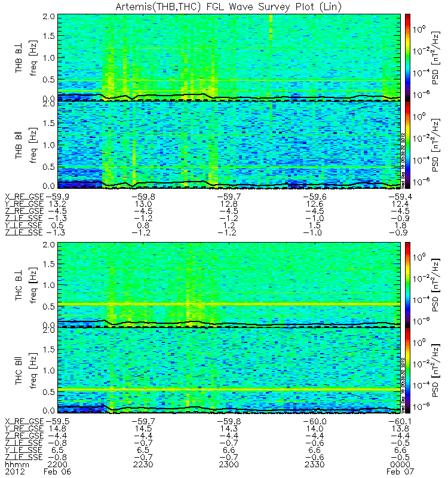Click the Y_RE_GSE value '14.5'
The width and height of the screenshot is (448, 478).
tap(143, 428)
